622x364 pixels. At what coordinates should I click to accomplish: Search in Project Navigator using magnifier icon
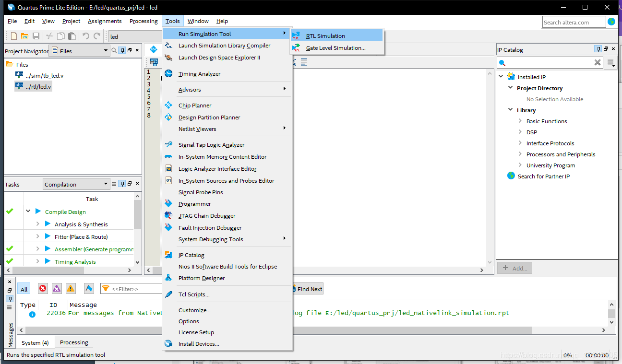[x=114, y=50]
